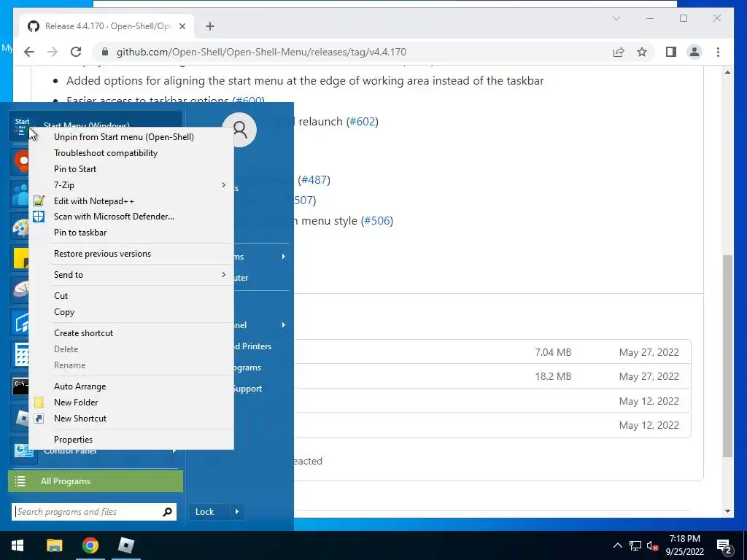Launch the Calculator icon in Start menu
This screenshot has height=560, width=747.
(21, 354)
